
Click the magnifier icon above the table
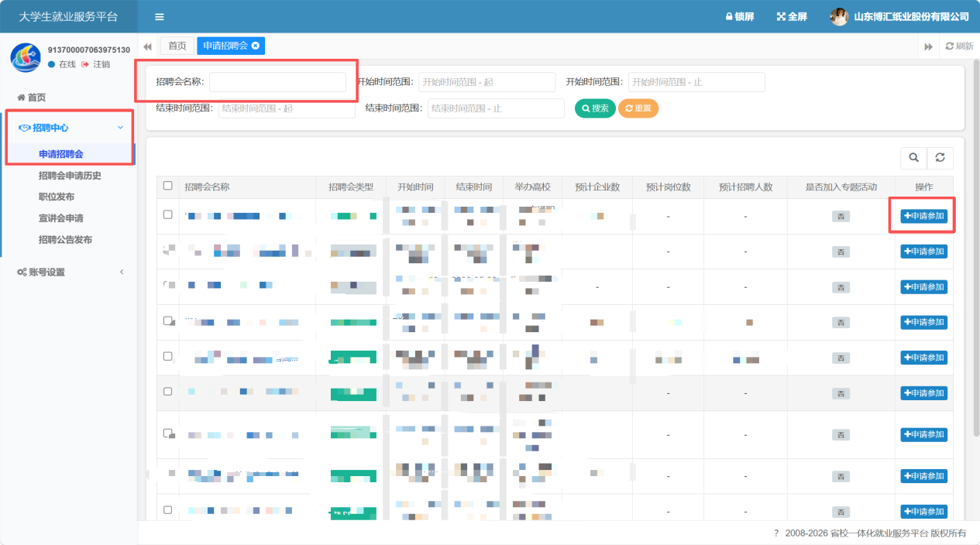click(x=913, y=158)
